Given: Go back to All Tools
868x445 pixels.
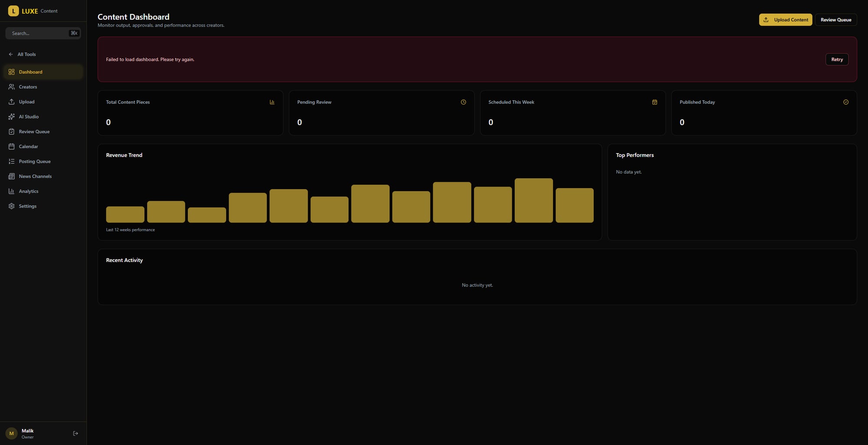Looking at the screenshot, I should tap(26, 54).
